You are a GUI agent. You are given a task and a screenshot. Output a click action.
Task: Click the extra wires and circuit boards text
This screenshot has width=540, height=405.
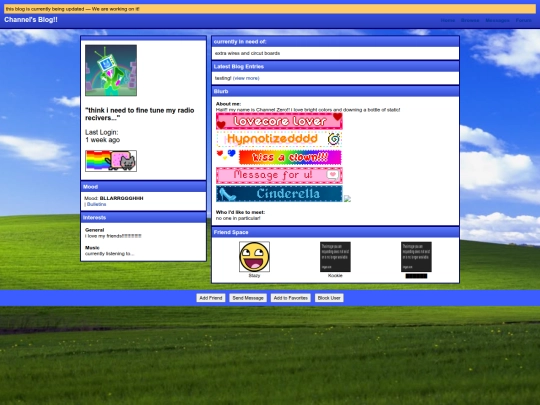(247, 53)
